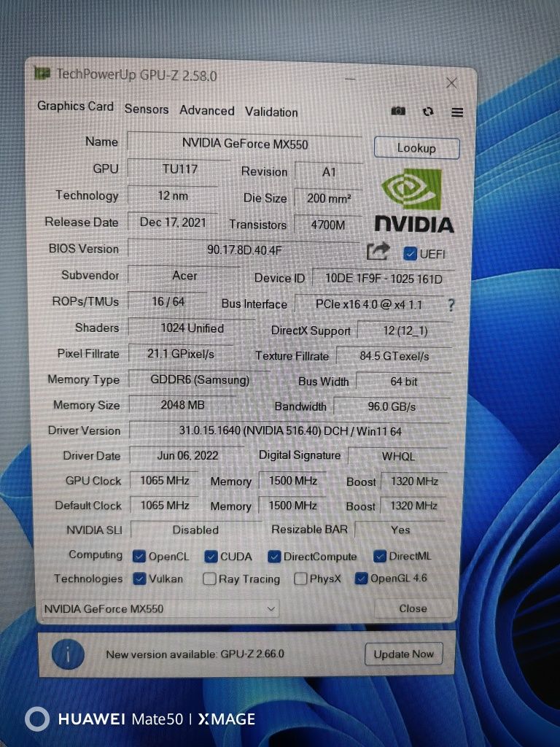Click the Texture Fillrate 84.5 GTexel/s
This screenshot has width=560, height=747.
(x=394, y=356)
